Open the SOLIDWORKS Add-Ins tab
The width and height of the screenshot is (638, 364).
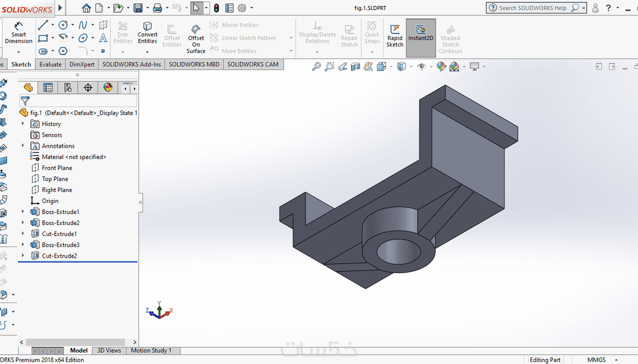(132, 64)
